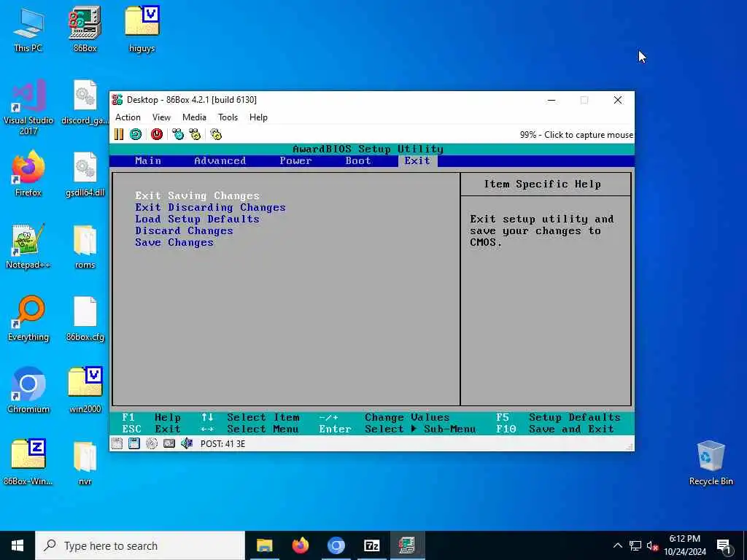Select the Everything search shortcut
This screenshot has height=560, width=747.
pyautogui.click(x=28, y=319)
